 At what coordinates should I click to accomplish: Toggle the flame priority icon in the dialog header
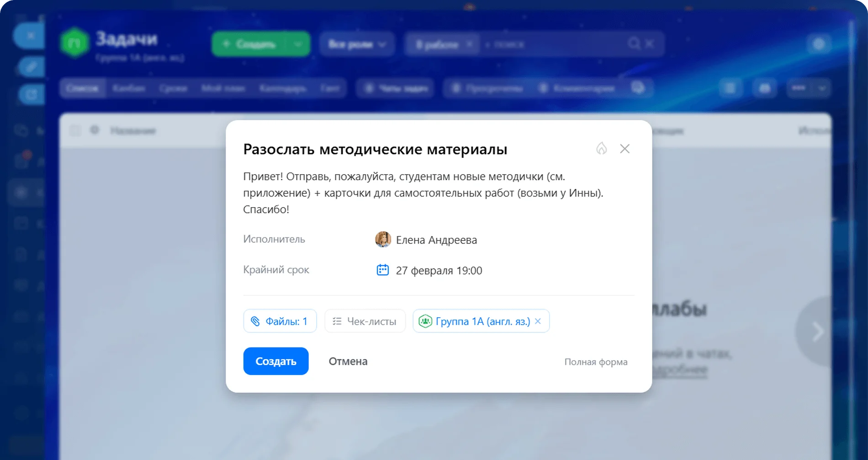[602, 149]
